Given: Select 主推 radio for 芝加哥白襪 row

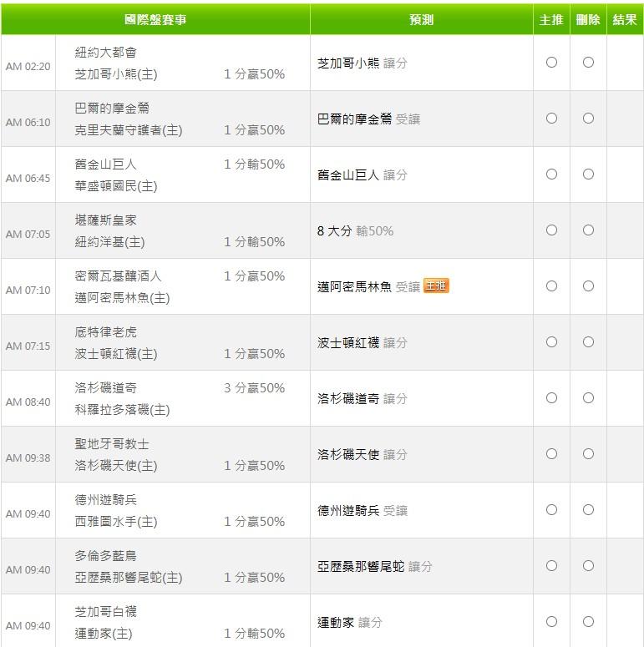Looking at the screenshot, I should click(551, 621).
